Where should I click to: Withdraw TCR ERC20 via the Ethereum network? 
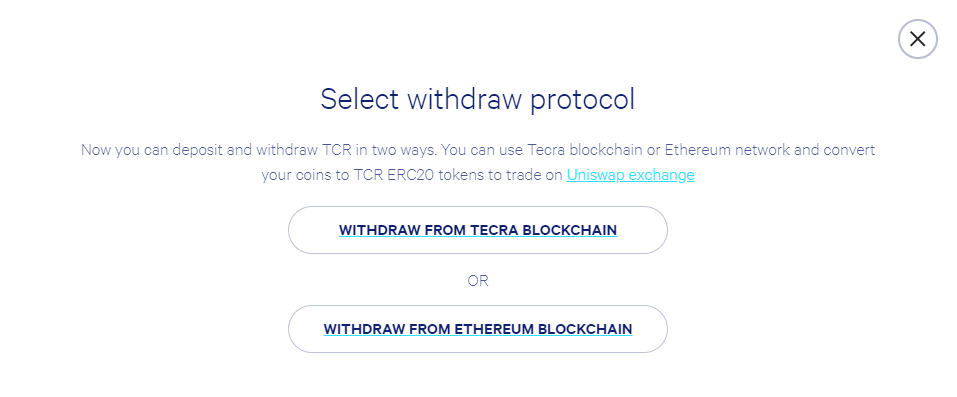[x=478, y=329]
